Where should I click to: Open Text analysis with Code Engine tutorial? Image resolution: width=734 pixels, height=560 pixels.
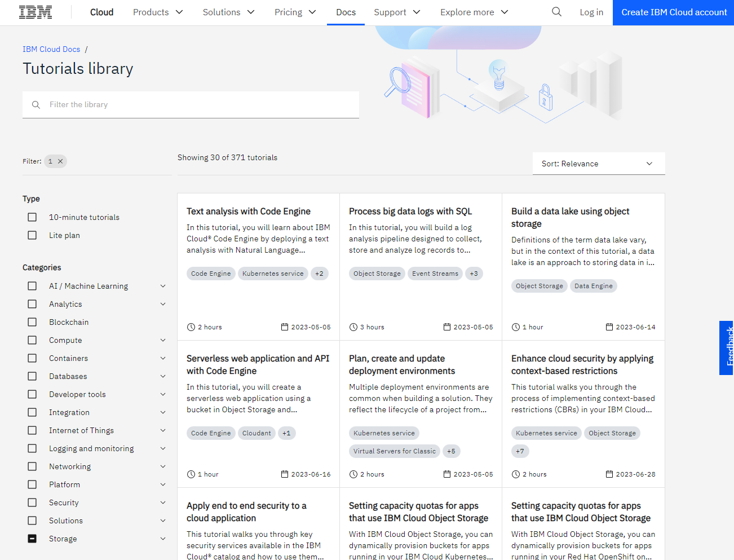coord(249,211)
